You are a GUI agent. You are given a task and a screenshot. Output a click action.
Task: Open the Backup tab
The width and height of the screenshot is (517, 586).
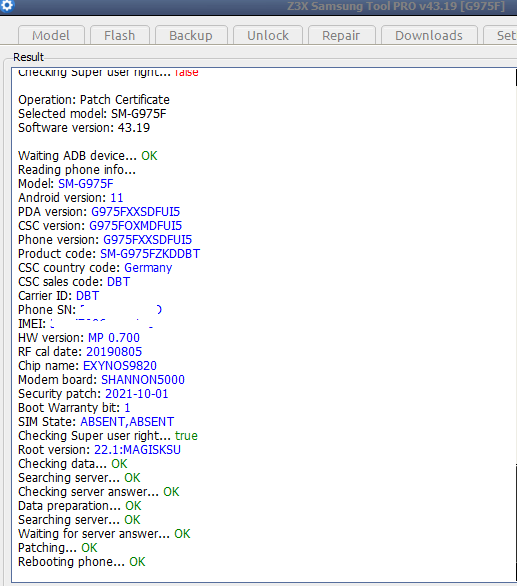(191, 36)
